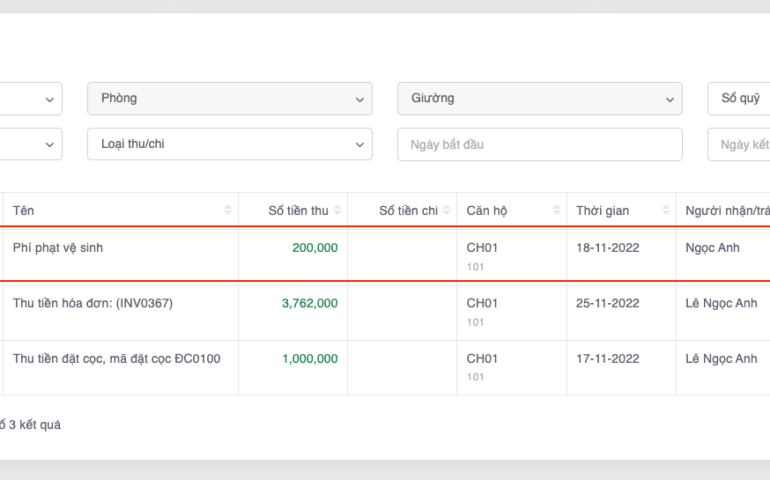The image size is (770, 480).
Task: Click Thu tiền đặt cọc, mã đặt cọc ĐC0100
Action: coord(116,358)
